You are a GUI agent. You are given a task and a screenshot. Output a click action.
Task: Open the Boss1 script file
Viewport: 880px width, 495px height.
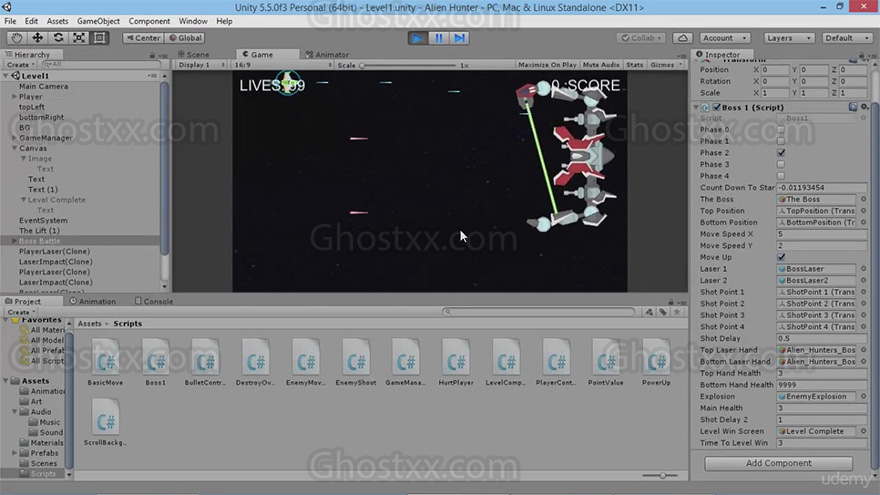point(155,362)
